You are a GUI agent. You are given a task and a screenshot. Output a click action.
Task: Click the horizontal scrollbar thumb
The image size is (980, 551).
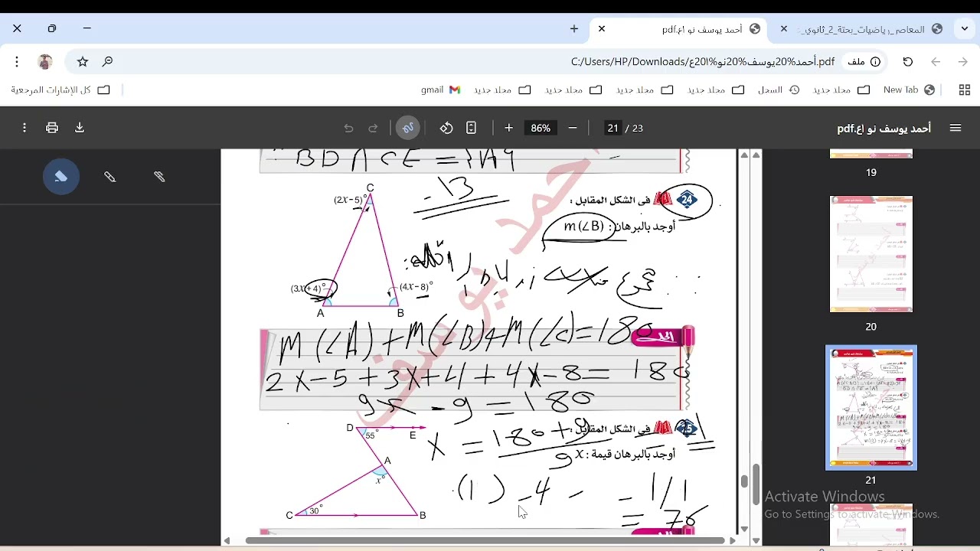click(x=485, y=540)
